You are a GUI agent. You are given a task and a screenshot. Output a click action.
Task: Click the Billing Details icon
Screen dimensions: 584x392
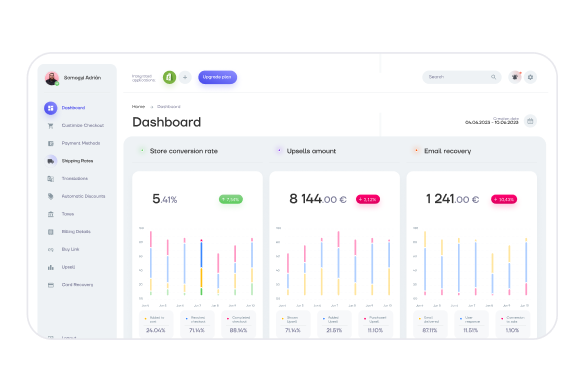pyautogui.click(x=51, y=232)
